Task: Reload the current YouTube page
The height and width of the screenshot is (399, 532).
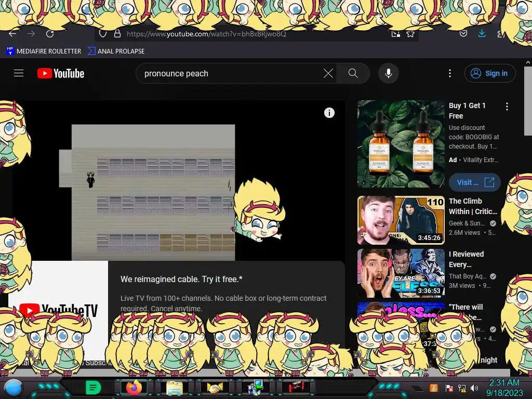Action: 50,34
